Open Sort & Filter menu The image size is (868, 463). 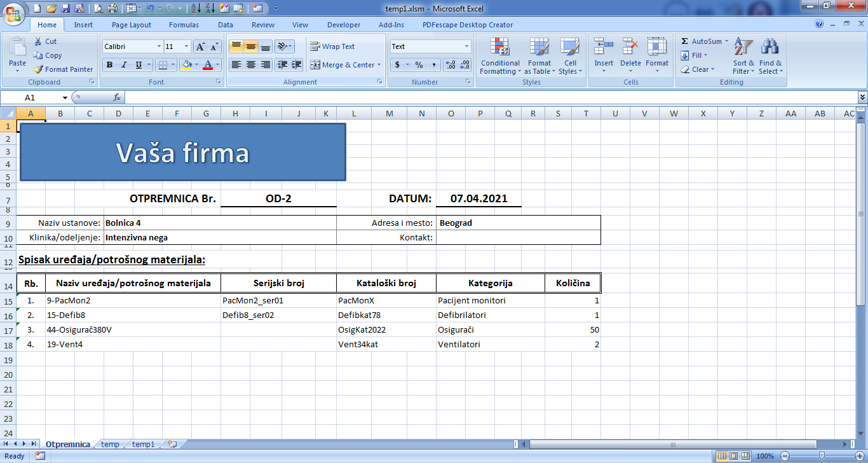click(743, 56)
